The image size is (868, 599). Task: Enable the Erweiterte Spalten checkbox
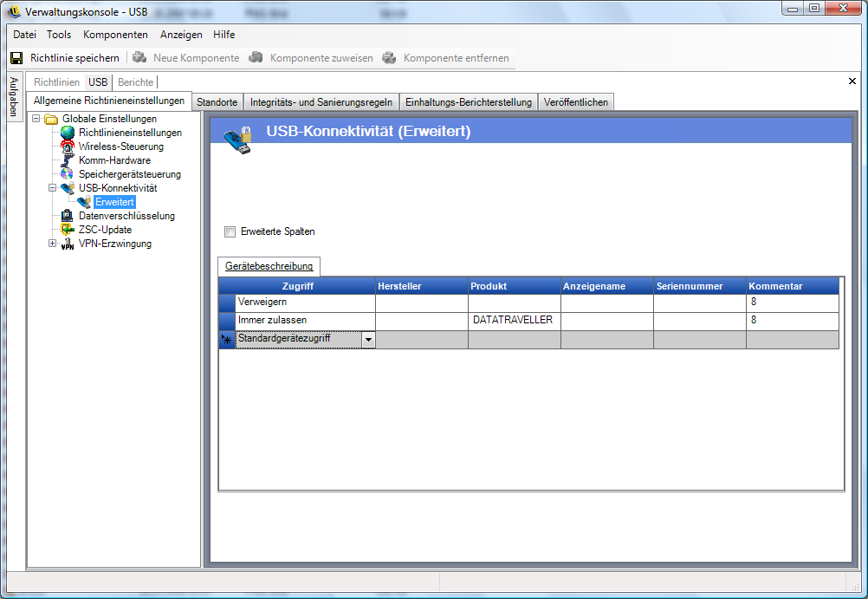point(230,231)
